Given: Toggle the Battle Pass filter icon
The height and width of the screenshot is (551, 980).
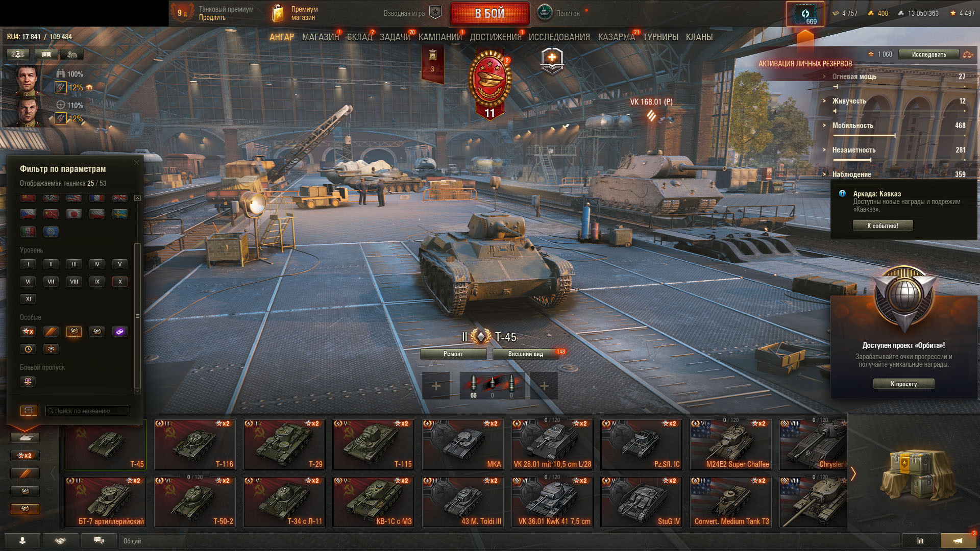Looking at the screenshot, I should pos(28,382).
